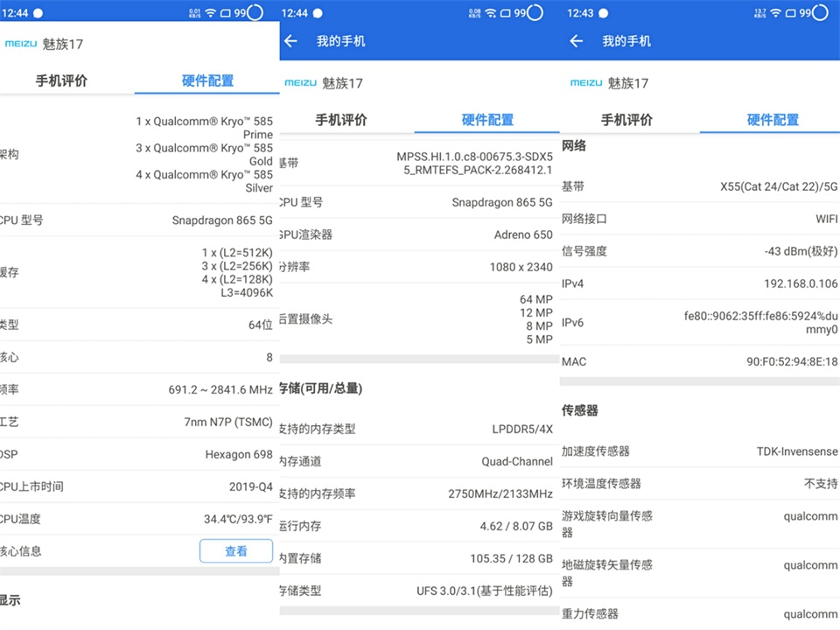Screen dimensions: 840x630
Task: Select the CPU temperature 34.4℃/93.9℉ value
Action: tap(238, 519)
